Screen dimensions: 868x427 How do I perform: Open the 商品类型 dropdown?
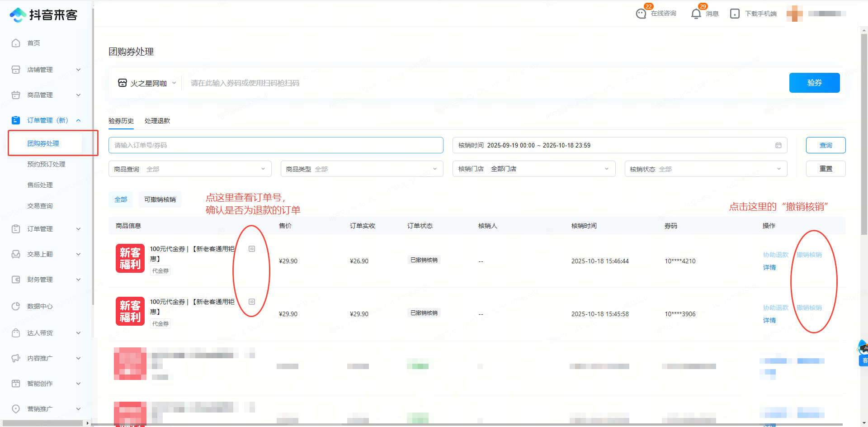tap(362, 169)
